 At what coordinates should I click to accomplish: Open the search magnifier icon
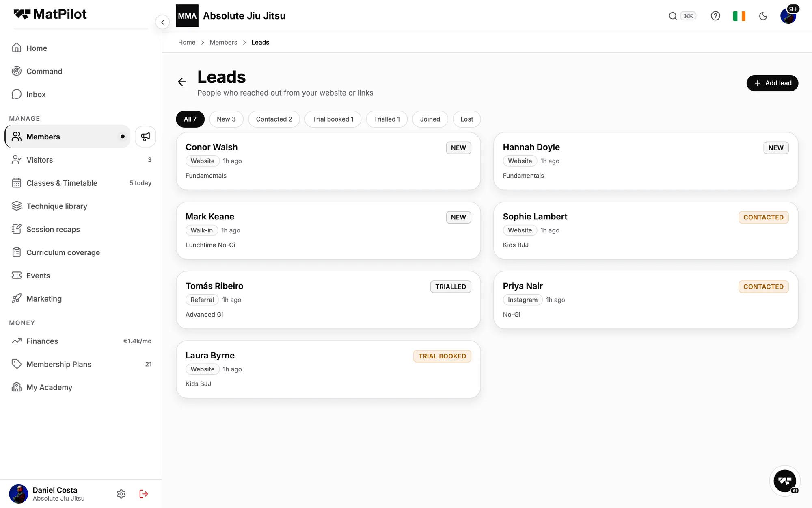(673, 16)
